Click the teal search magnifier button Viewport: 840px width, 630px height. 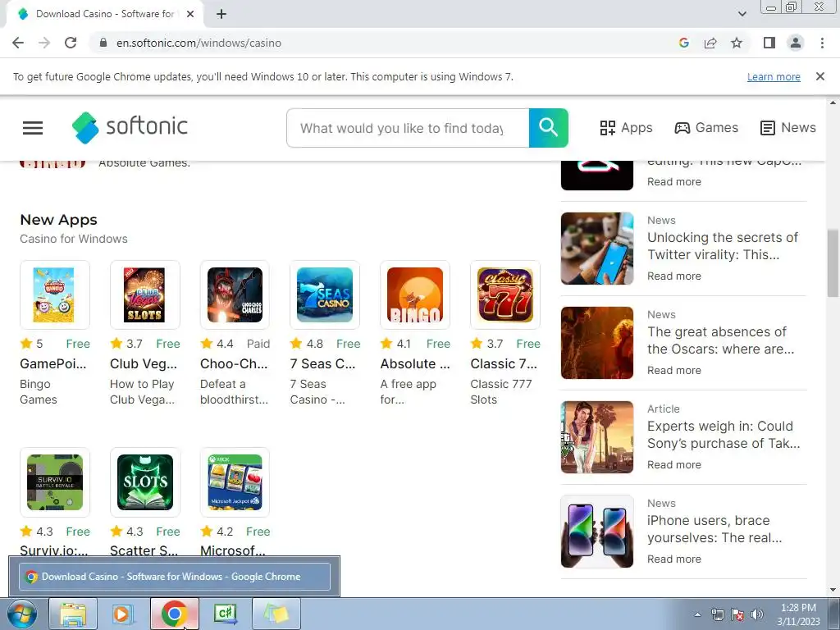[548, 127]
